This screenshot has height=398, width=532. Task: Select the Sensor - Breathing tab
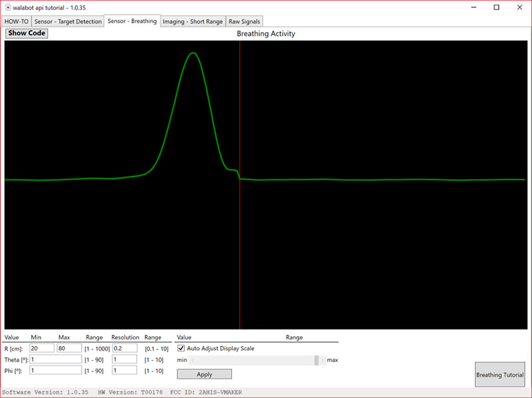click(x=132, y=21)
